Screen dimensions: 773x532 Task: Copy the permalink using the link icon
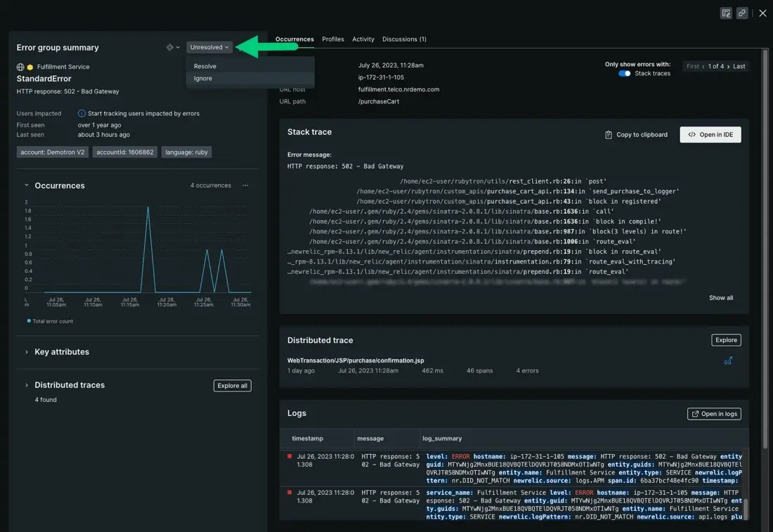point(742,13)
